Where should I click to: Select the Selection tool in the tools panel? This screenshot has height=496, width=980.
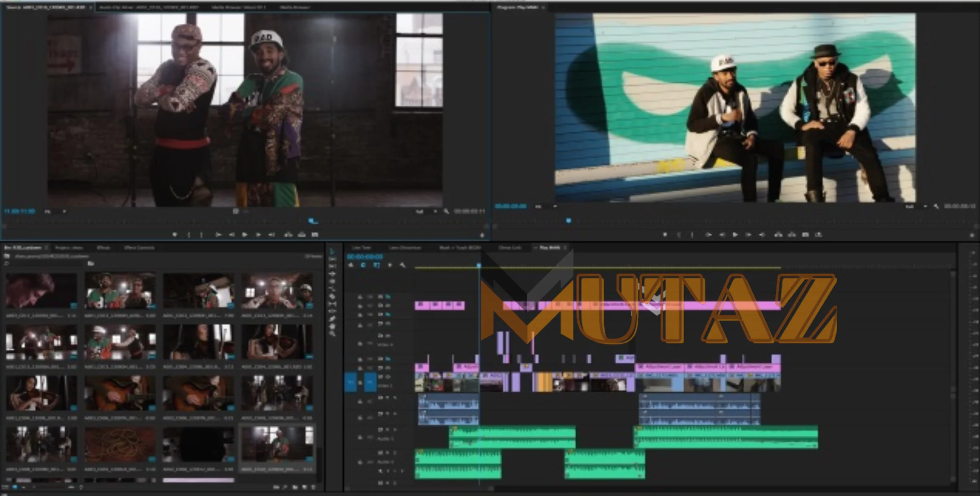[332, 251]
